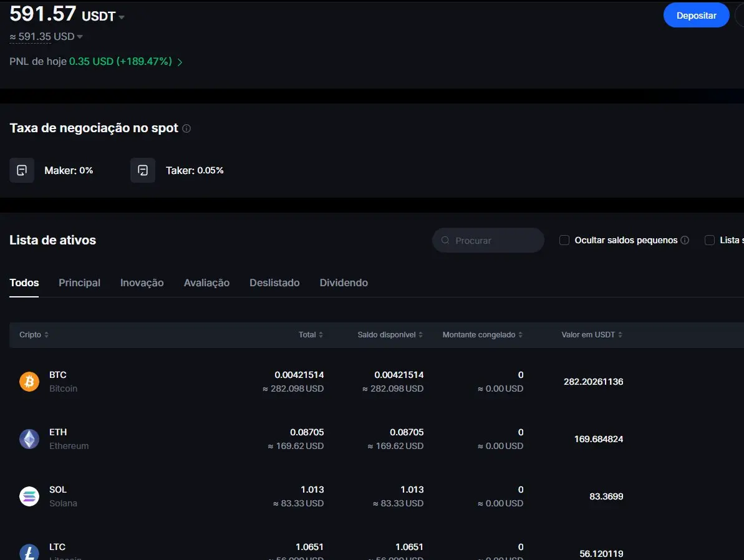Click SOL USDT value 83.3699
Screen dimensions: 744x560
[x=606, y=496]
